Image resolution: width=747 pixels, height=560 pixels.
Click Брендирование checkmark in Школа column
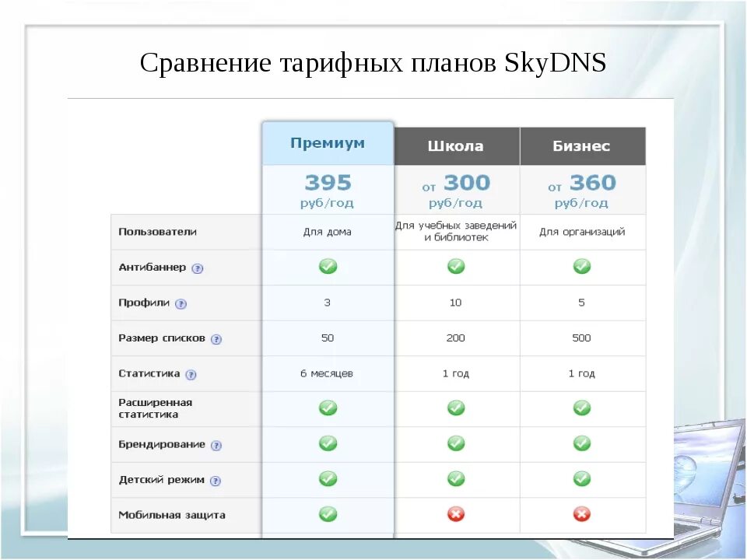click(456, 443)
